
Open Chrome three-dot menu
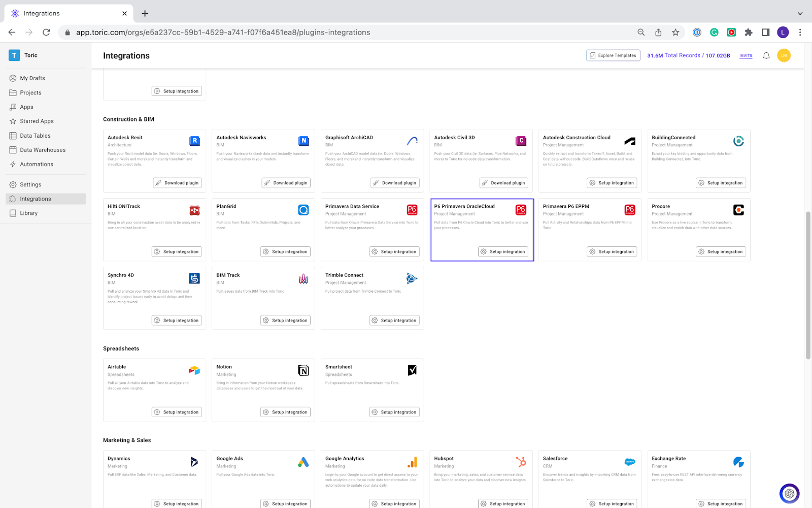pyautogui.click(x=800, y=33)
